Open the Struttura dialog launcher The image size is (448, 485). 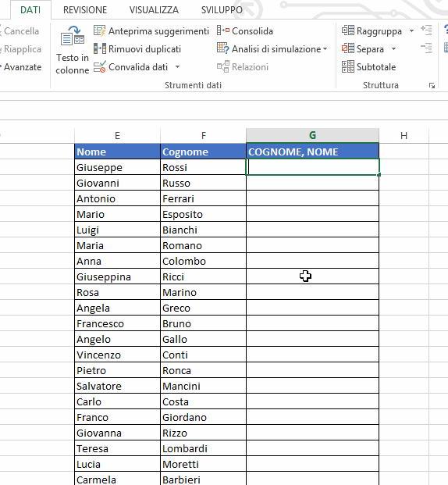(x=432, y=86)
